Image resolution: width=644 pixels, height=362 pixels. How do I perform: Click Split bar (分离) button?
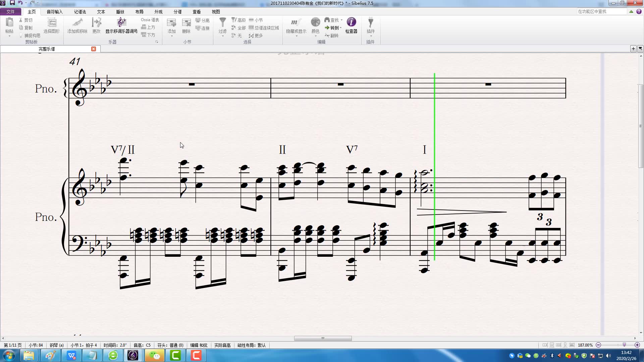[x=202, y=20]
